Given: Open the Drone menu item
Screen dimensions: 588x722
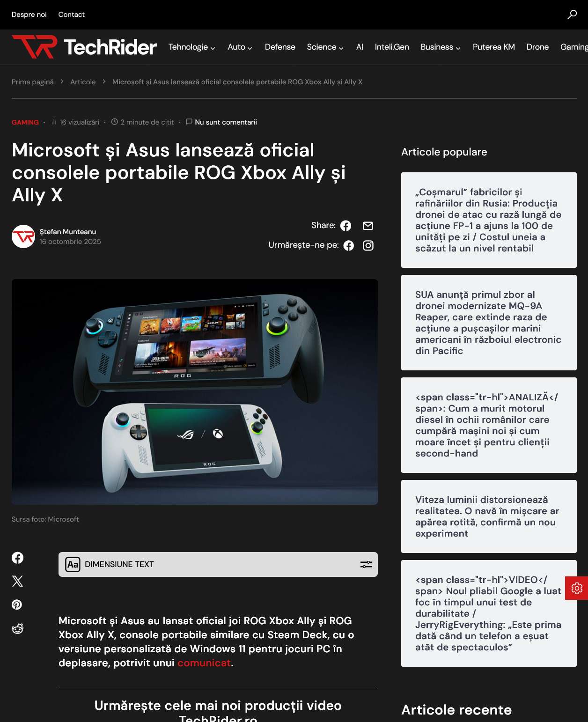Looking at the screenshot, I should coord(537,47).
